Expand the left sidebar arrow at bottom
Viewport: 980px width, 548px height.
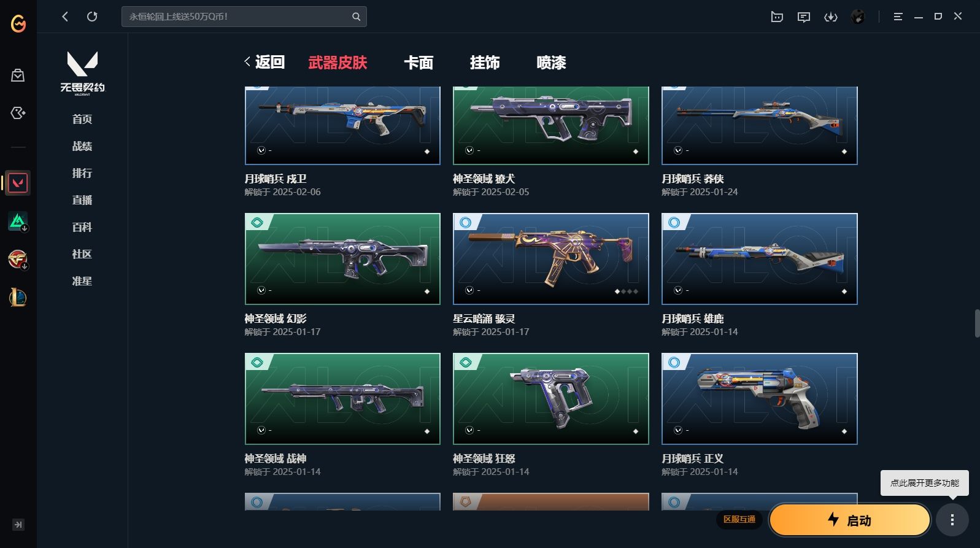coord(18,525)
